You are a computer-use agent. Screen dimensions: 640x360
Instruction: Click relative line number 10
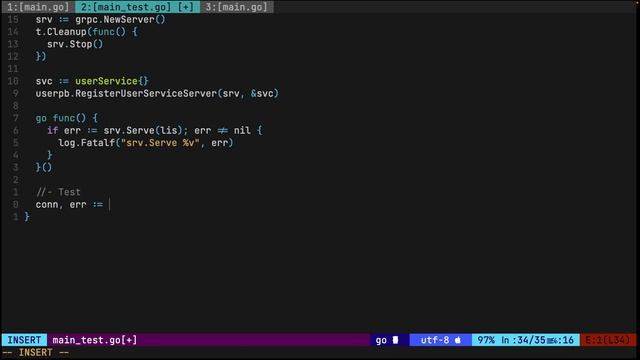(x=13, y=81)
